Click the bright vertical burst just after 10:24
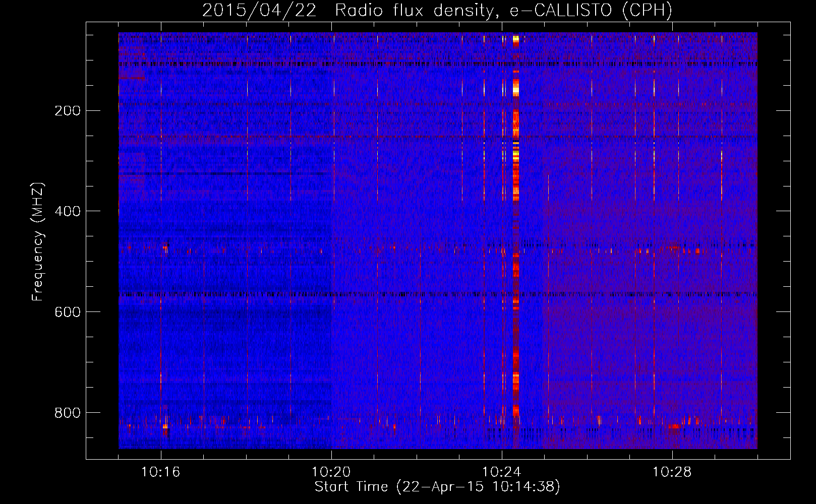The image size is (816, 504). (516, 240)
